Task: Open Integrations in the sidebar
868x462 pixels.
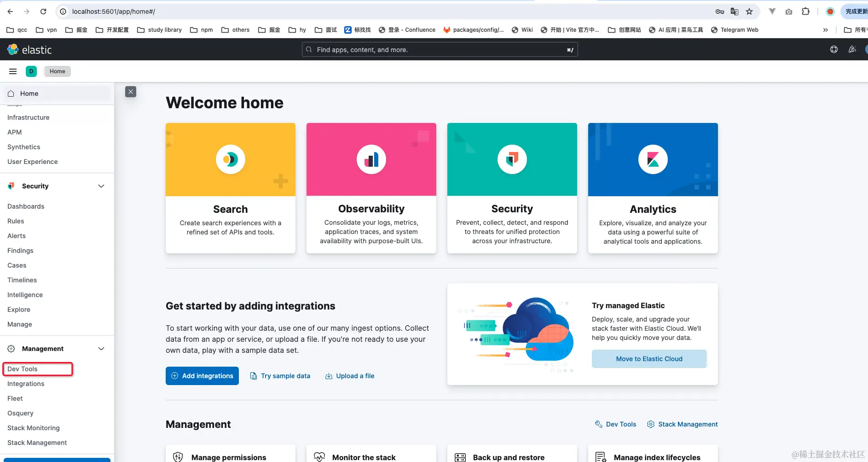Action: (26, 384)
